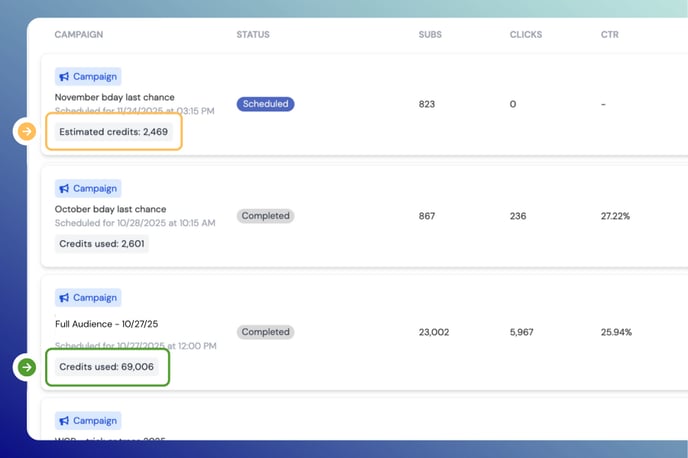The width and height of the screenshot is (688, 458).
Task: Click the Campaign tag in the November bday row
Action: pos(88,77)
